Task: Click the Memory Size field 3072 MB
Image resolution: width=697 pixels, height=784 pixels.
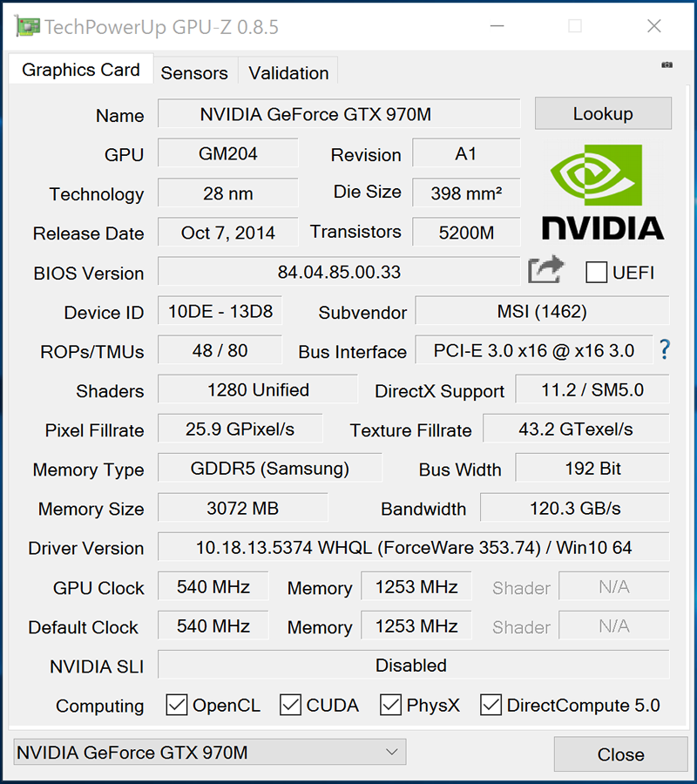Action: (243, 508)
